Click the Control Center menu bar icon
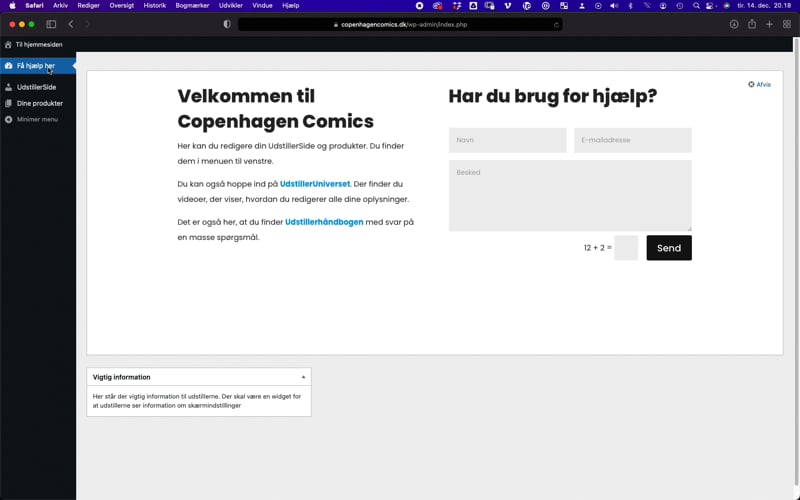The image size is (800, 500). 710,6
